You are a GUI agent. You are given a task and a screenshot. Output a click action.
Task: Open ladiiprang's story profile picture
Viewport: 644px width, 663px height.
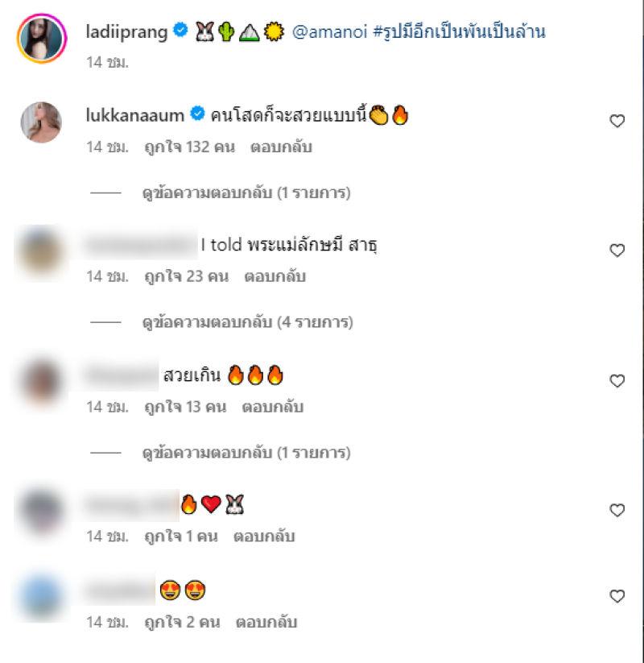[41, 39]
